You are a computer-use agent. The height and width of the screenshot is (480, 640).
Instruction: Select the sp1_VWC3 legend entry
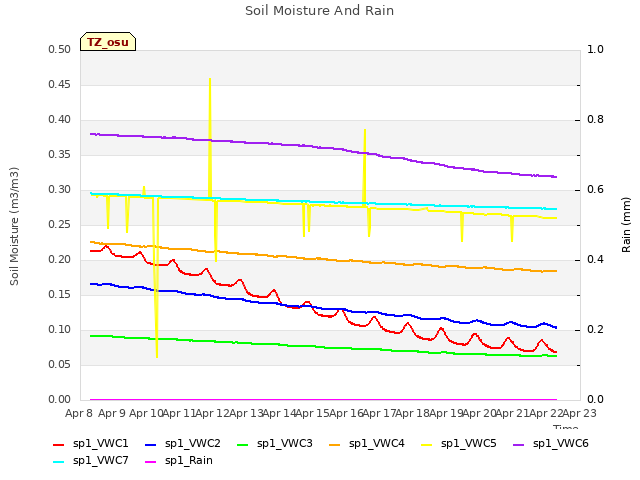(x=275, y=444)
